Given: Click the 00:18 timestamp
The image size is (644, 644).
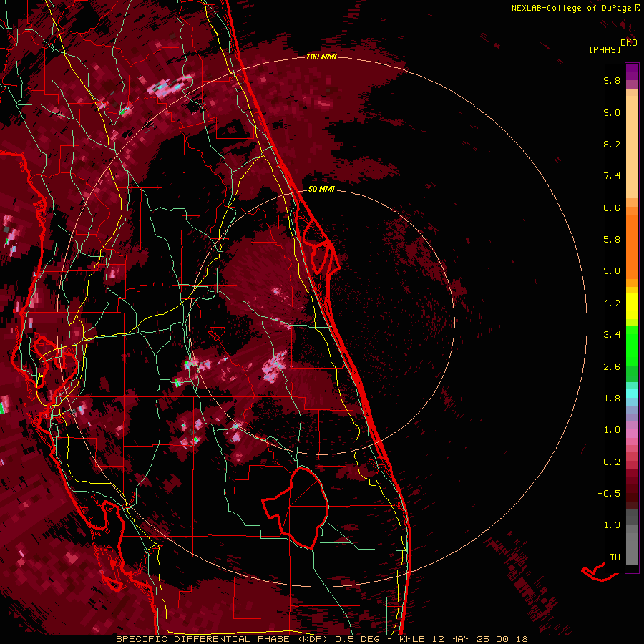Looking at the screenshot, I should pos(512,639).
